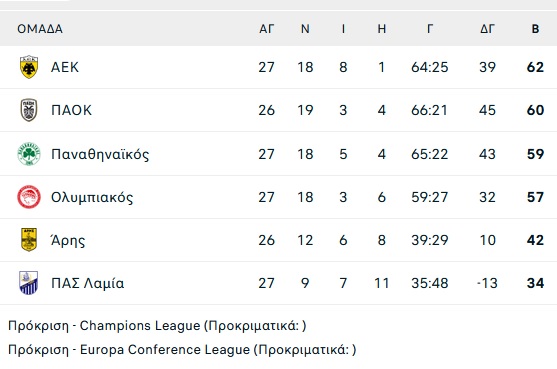
Task: Sort by the Β points column header
Action: [535, 29]
